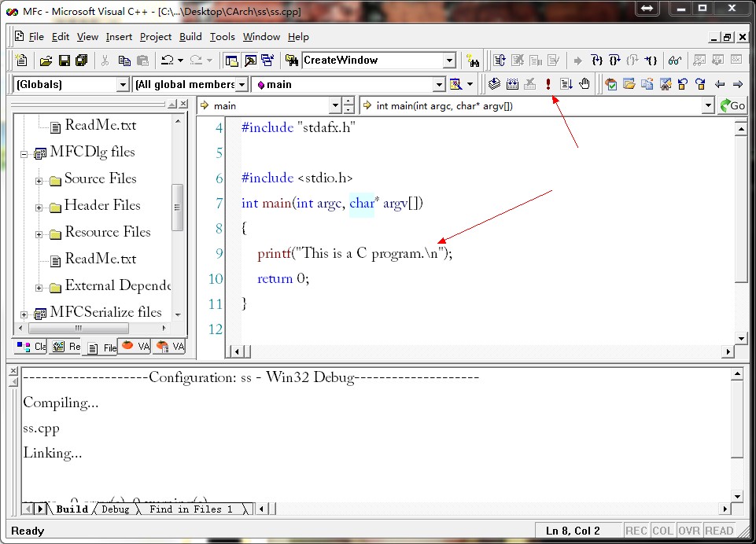Open the All global members dropdown
This screenshot has height=544, width=756.
(x=242, y=85)
